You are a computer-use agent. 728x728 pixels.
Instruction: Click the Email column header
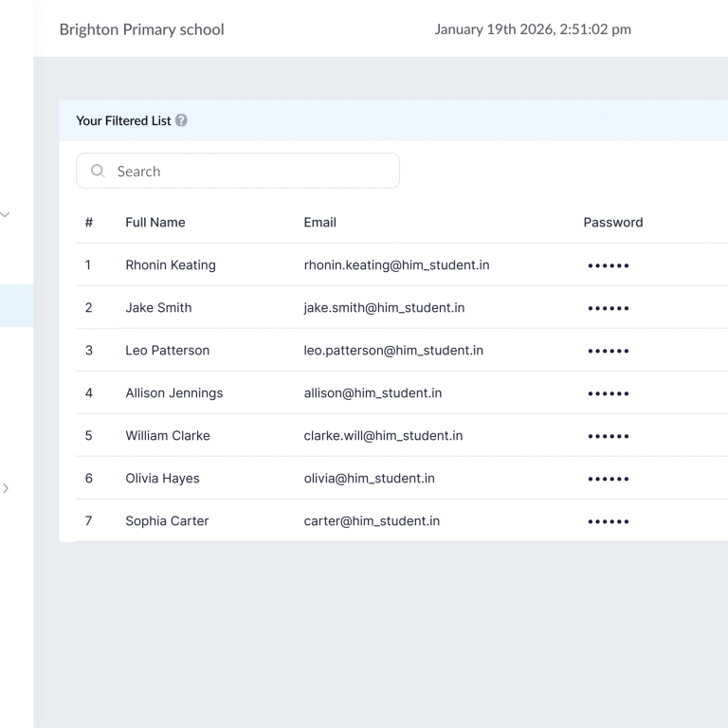(x=319, y=223)
